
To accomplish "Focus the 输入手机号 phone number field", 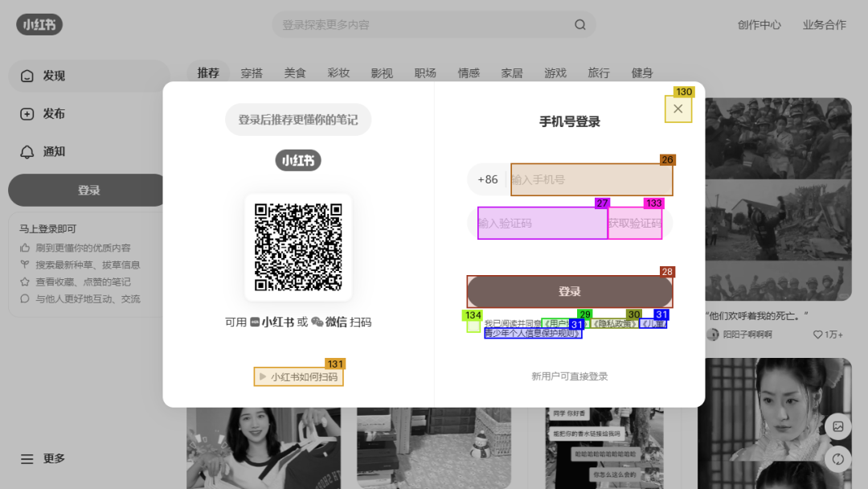I will [x=592, y=179].
